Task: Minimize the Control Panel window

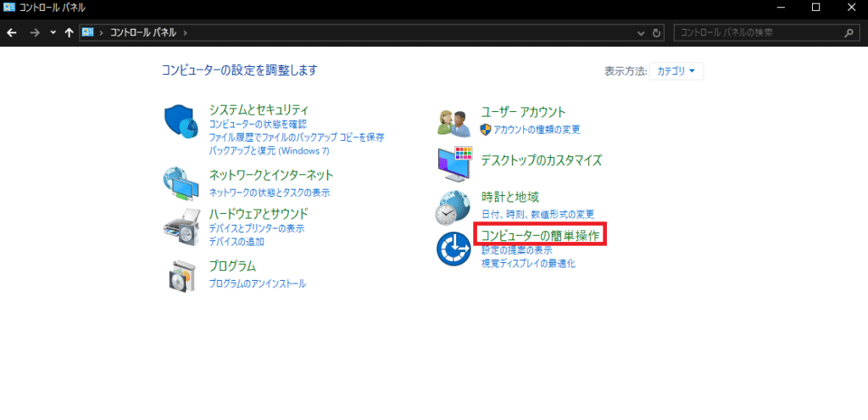Action: pyautogui.click(x=781, y=8)
